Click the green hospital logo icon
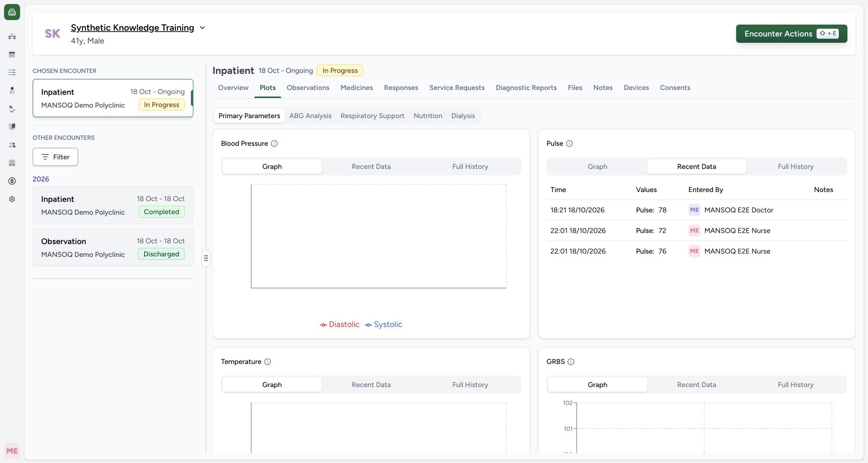Image resolution: width=868 pixels, height=463 pixels. pyautogui.click(x=12, y=12)
